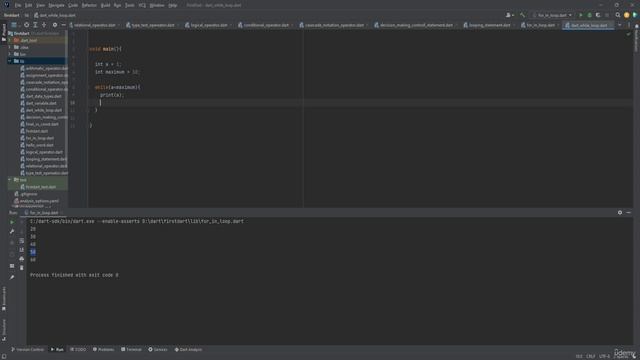
Task: Switch to logical_operator.dart tab
Action: 208,25
